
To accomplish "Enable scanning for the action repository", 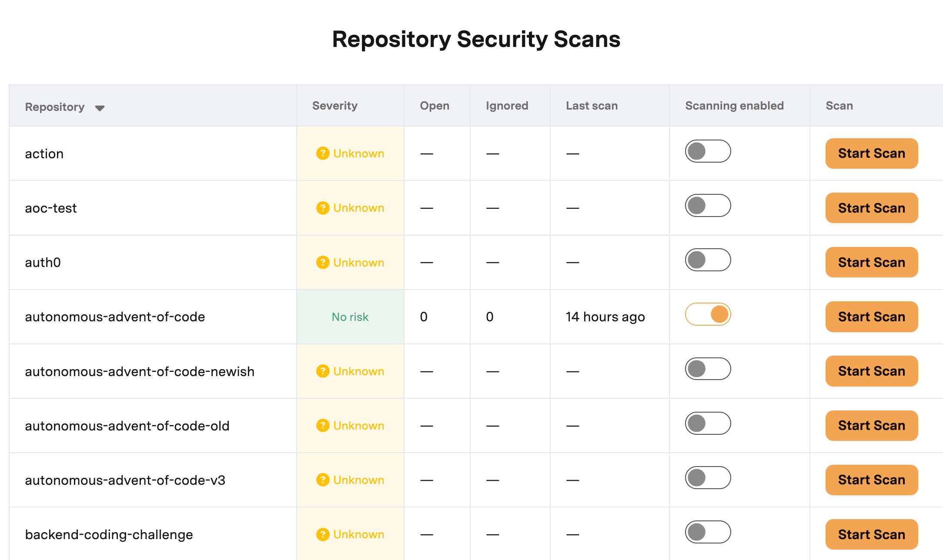I will coord(708,151).
